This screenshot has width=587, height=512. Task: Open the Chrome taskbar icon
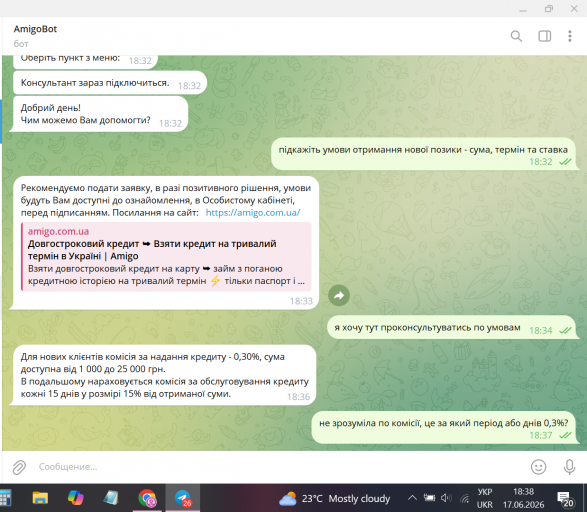[x=147, y=498]
